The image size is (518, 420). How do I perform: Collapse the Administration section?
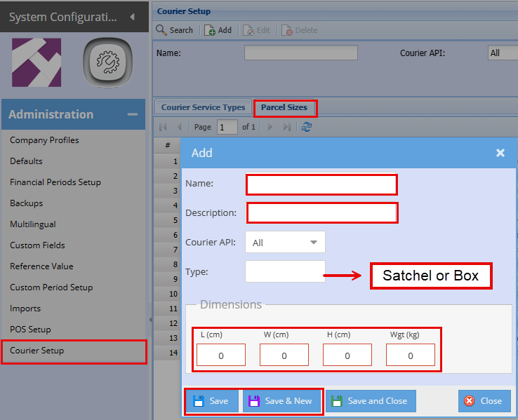point(133,114)
